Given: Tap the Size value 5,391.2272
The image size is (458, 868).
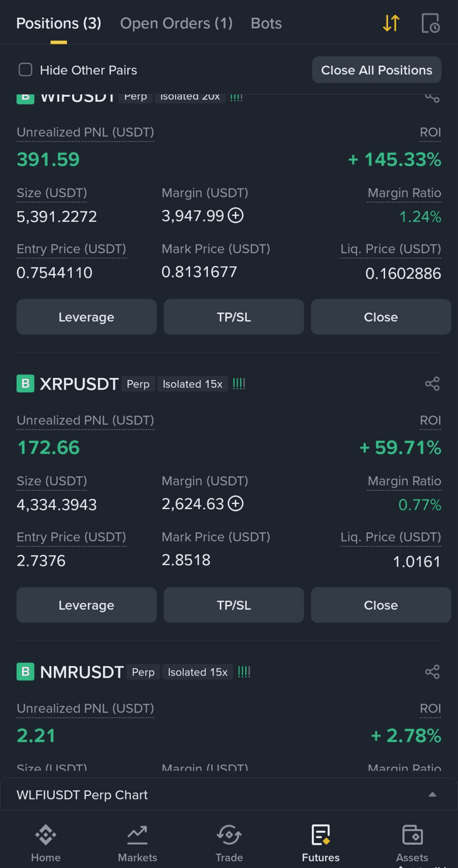Looking at the screenshot, I should point(57,216).
